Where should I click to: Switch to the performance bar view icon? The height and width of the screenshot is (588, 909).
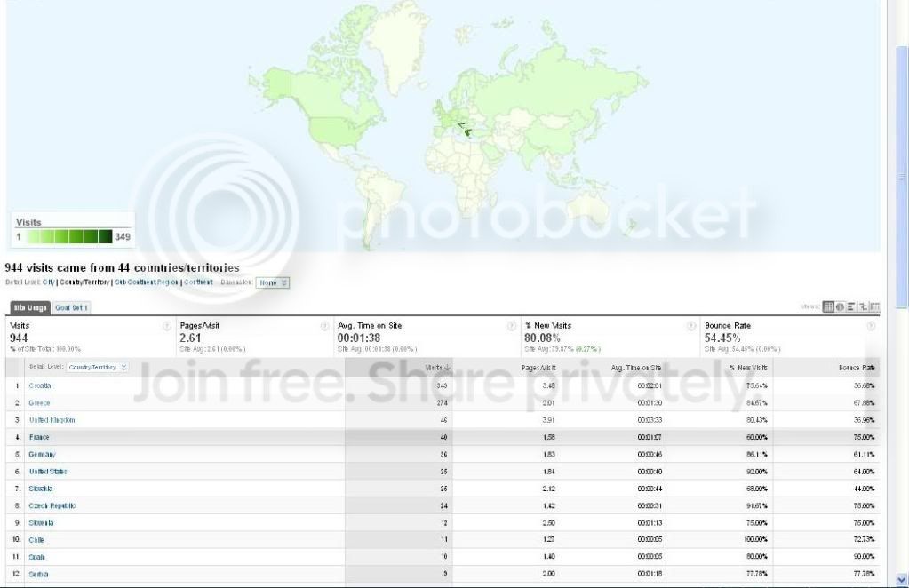(x=851, y=306)
